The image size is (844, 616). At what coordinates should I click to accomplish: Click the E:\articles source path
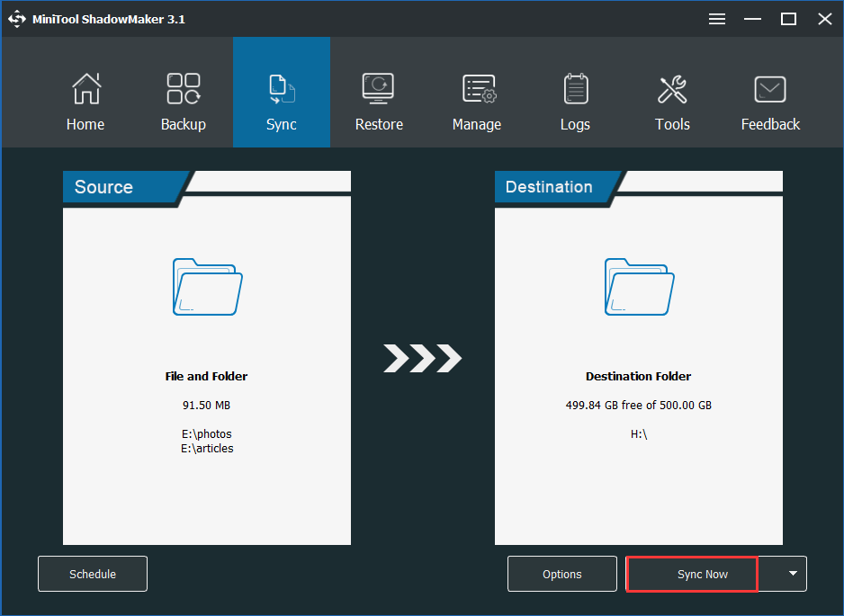pos(207,448)
